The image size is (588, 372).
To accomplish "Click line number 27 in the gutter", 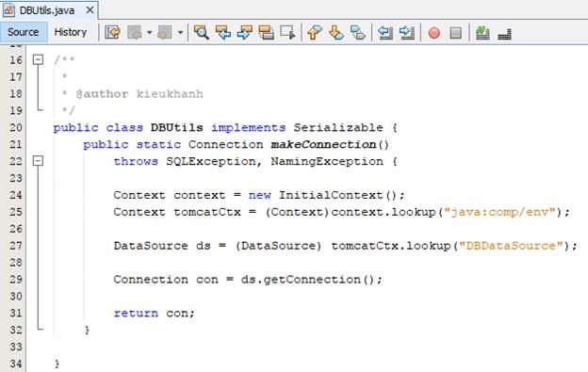I will [x=16, y=246].
